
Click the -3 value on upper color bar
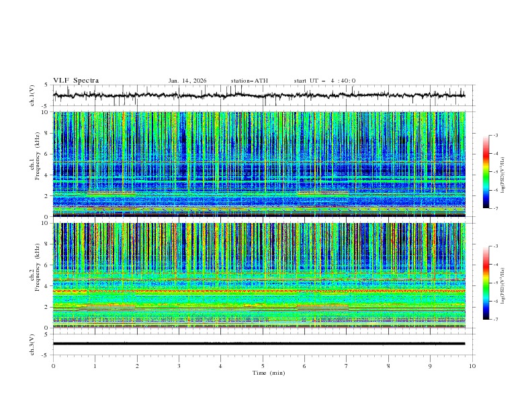(x=495, y=136)
